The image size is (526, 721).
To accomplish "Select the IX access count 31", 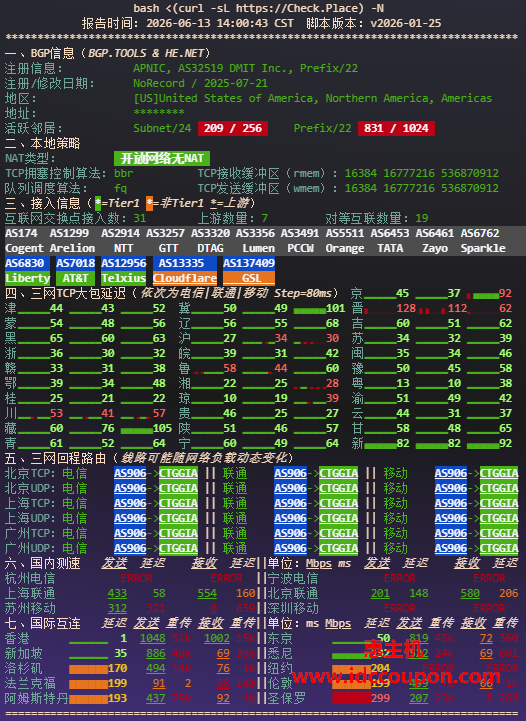I will pyautogui.click(x=140, y=218).
